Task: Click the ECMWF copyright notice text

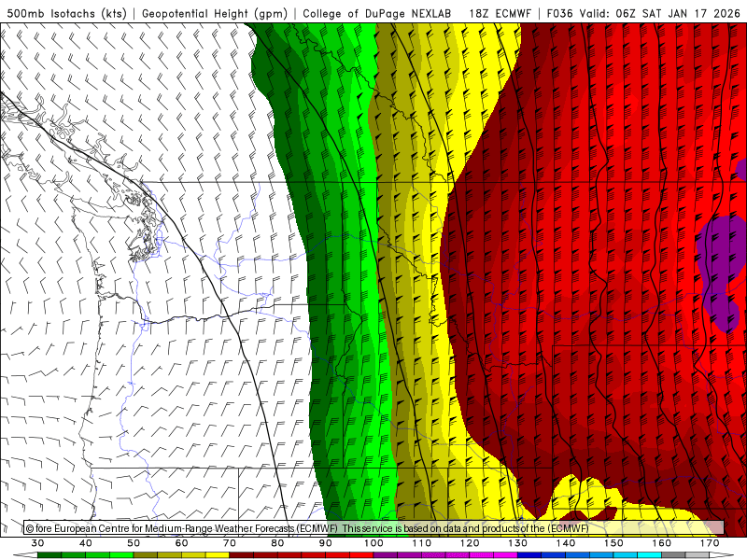Action: (x=307, y=528)
